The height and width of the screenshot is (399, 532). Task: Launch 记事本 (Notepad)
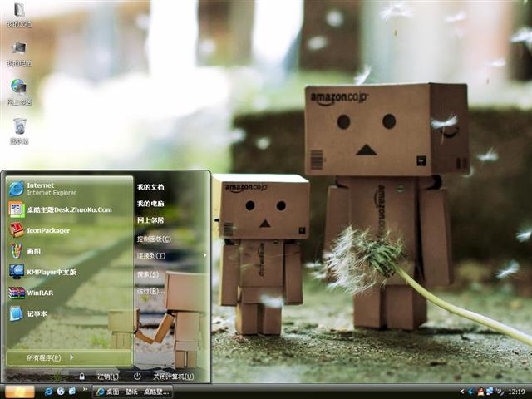coord(37,313)
